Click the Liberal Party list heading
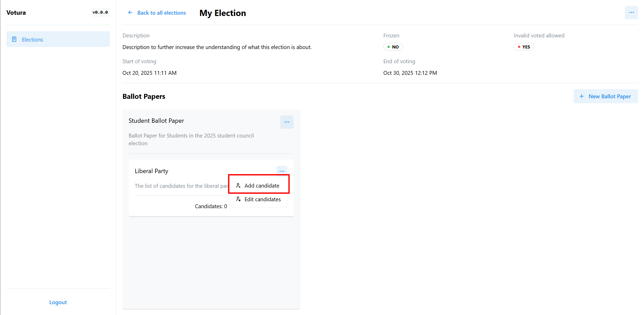Image resolution: width=644 pixels, height=315 pixels. pos(151,171)
